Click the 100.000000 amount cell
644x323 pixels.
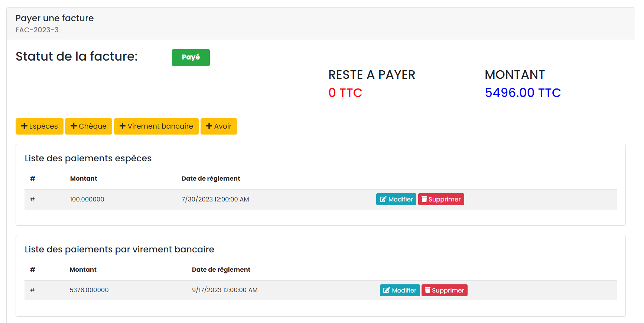tap(87, 200)
